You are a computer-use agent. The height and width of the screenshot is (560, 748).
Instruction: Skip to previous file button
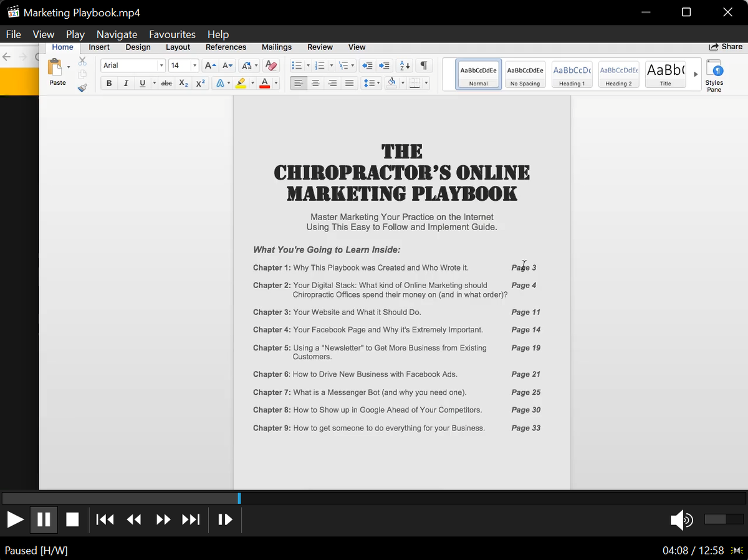105,519
